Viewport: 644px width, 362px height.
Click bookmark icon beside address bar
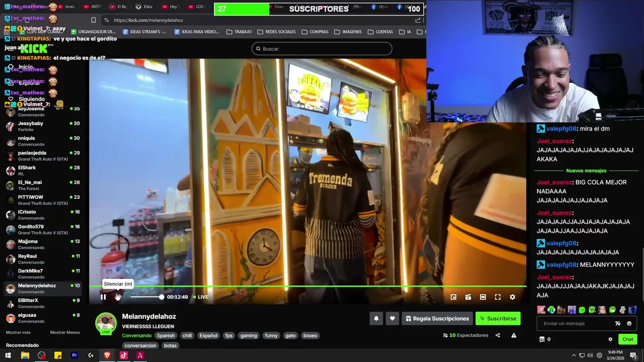94,20
